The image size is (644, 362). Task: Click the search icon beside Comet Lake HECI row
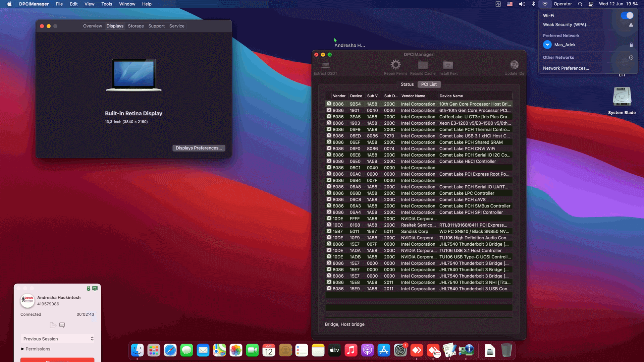coord(329,161)
